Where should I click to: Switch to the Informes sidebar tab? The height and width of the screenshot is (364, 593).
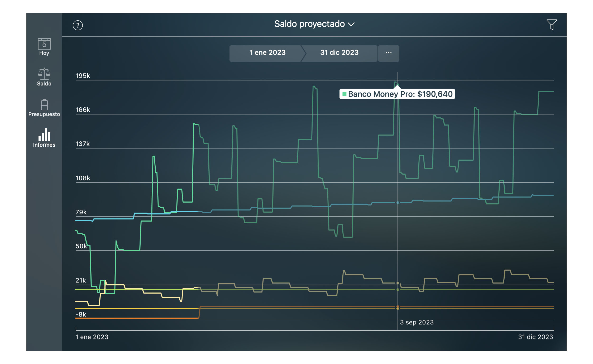tap(44, 138)
